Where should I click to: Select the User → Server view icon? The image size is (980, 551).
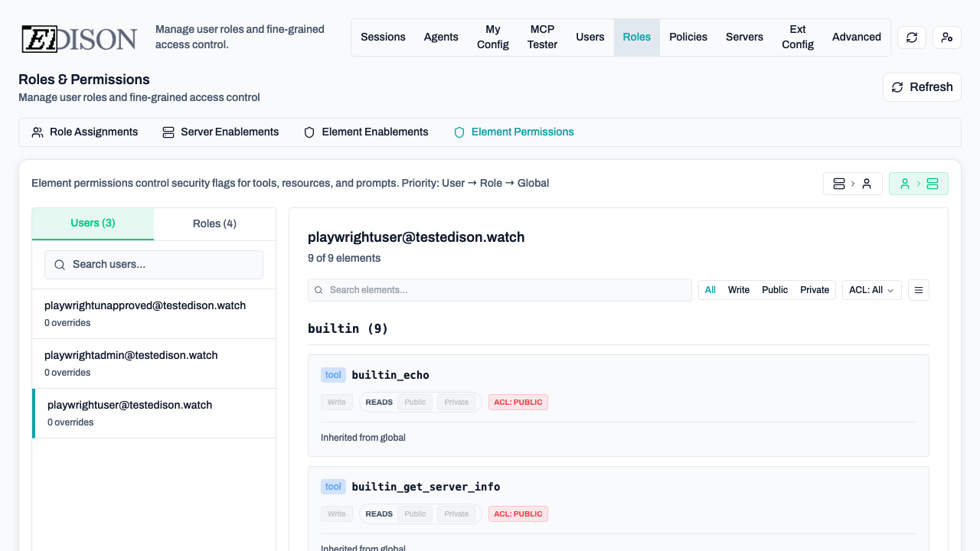[918, 184]
